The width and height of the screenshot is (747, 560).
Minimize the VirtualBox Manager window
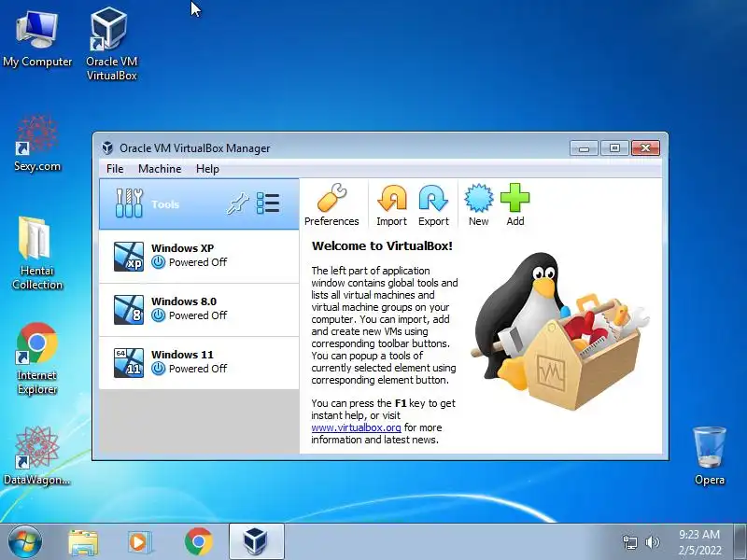pyautogui.click(x=585, y=148)
